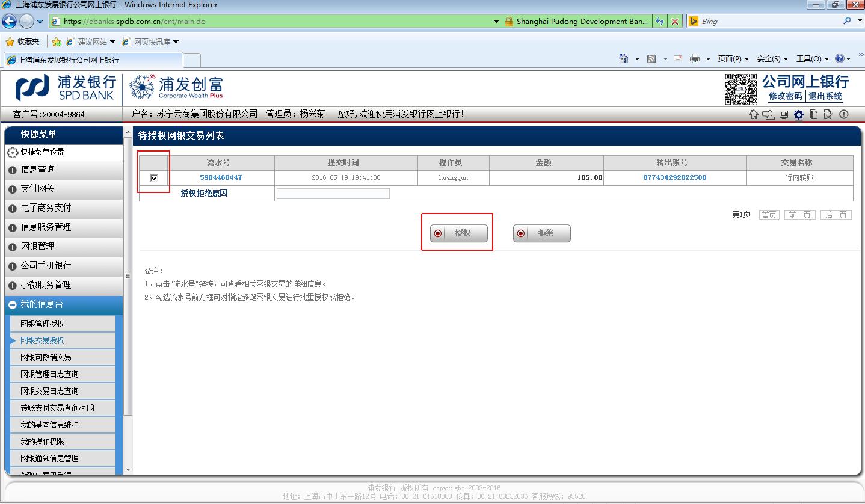Open 收藏夹 favorites panel
Viewport: 865px width, 504px height.
[22, 41]
